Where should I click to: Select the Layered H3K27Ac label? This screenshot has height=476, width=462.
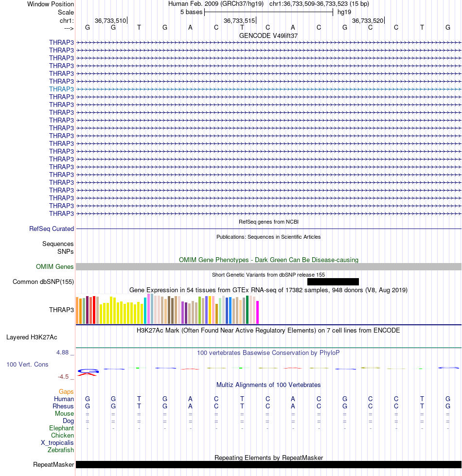(x=32, y=337)
